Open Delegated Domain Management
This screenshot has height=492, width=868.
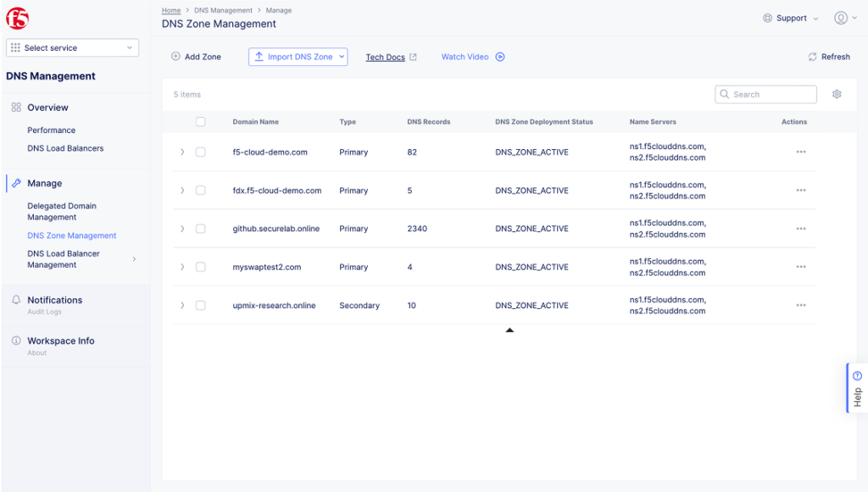pyautogui.click(x=62, y=211)
